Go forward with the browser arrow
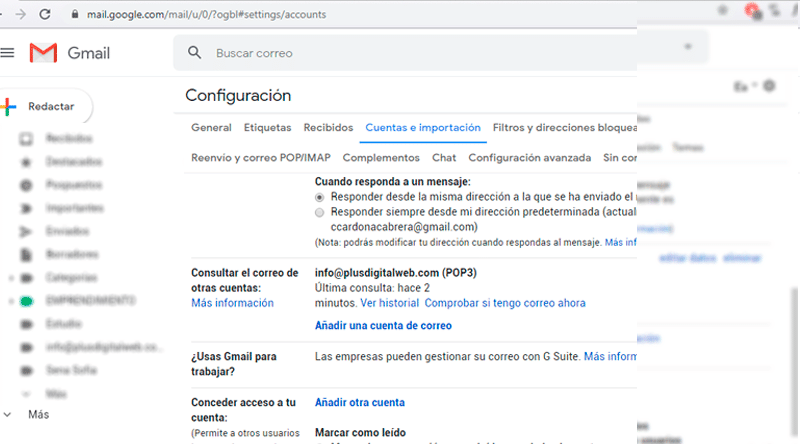The image size is (800, 444). pyautogui.click(x=20, y=14)
